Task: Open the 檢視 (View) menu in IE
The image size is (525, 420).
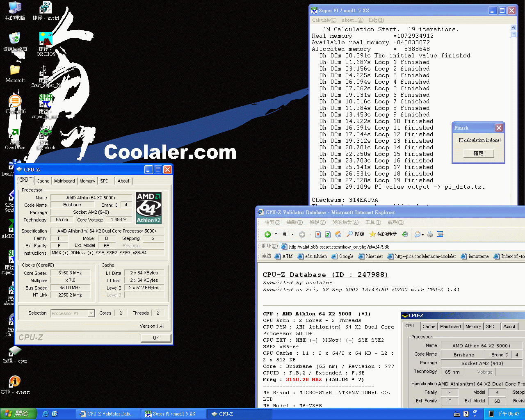Action: point(317,222)
